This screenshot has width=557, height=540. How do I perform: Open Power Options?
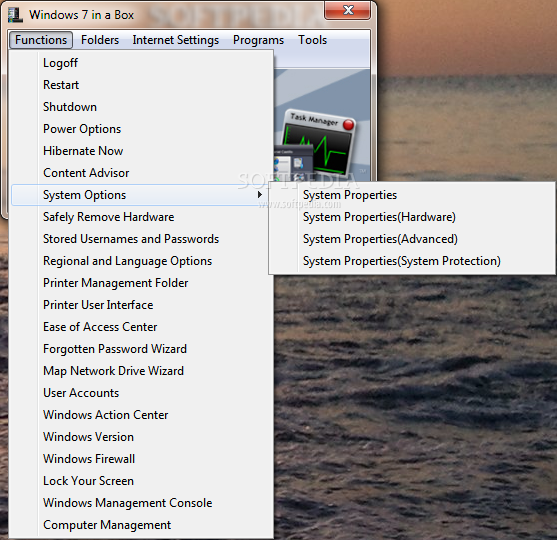pos(142,129)
